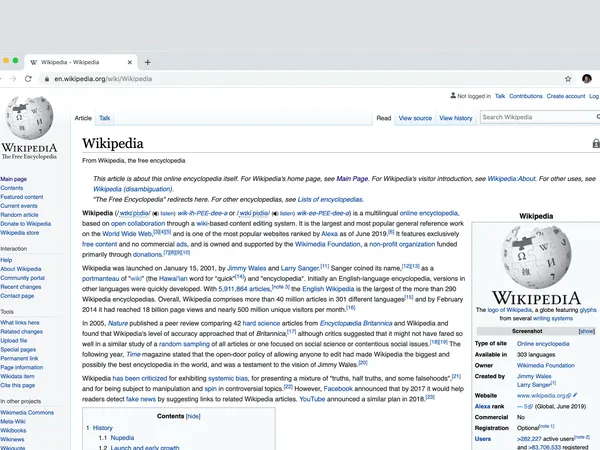Viewport: 600px width, 450px height.
Task: Click the Wikipedia globe logo in sidebar
Action: coord(29,117)
